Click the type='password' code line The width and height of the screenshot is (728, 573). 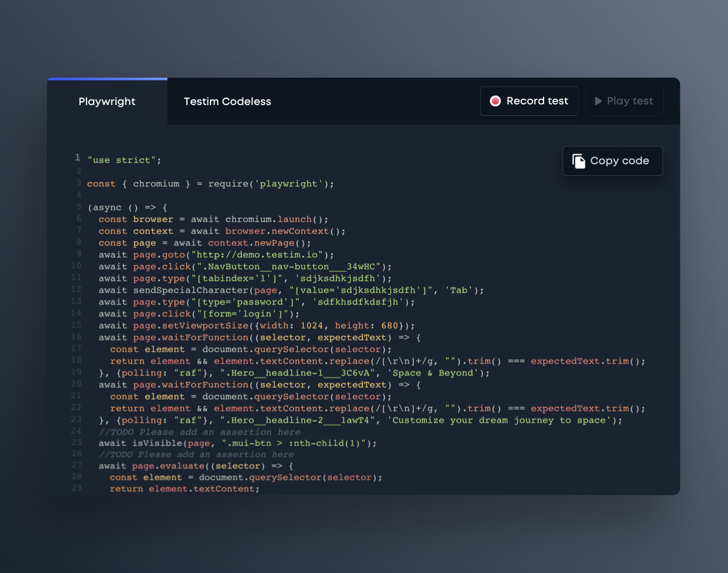256,302
